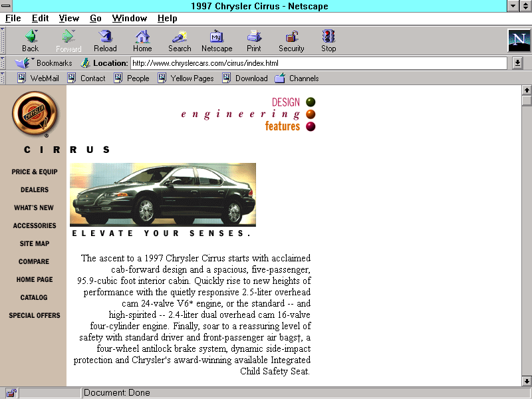
Task: Click the PRICE & EQUIP link
Action: click(35, 172)
